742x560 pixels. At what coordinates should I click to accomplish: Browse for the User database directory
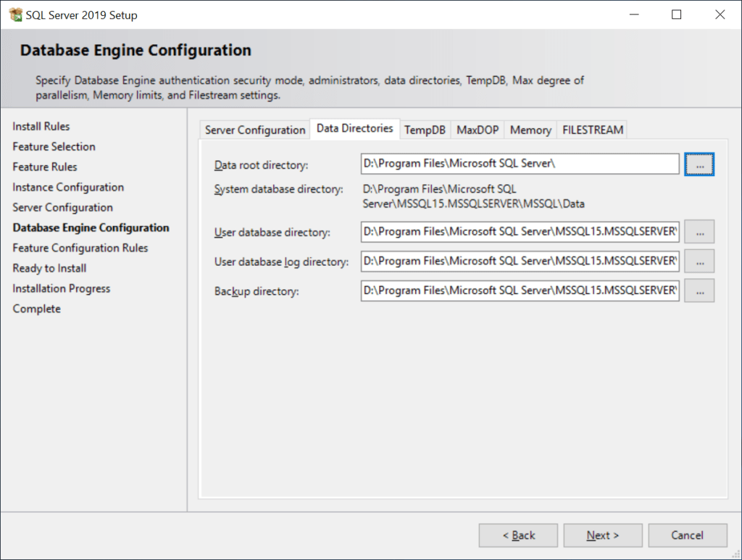point(699,232)
